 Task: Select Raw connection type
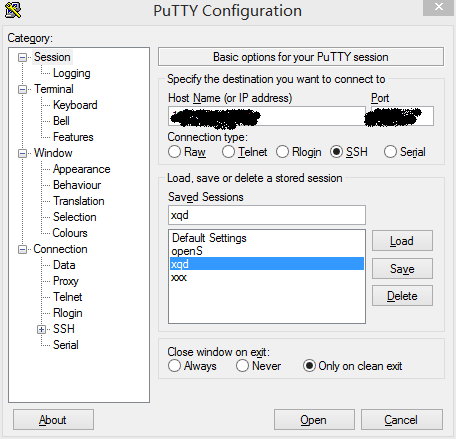pos(187,152)
